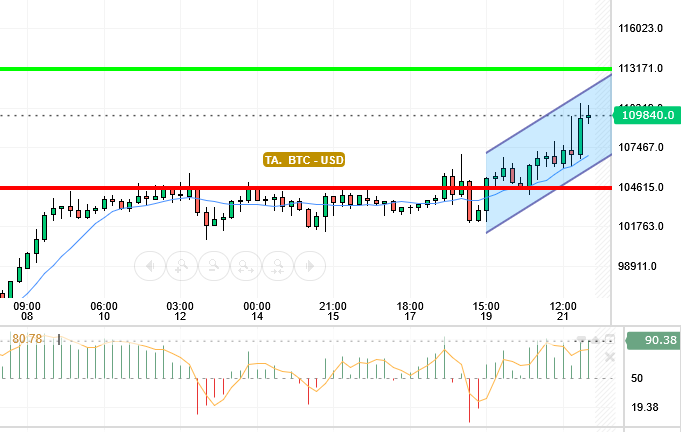681x432 pixels.
Task: Click price axis label 107467.0
Action: (641, 148)
